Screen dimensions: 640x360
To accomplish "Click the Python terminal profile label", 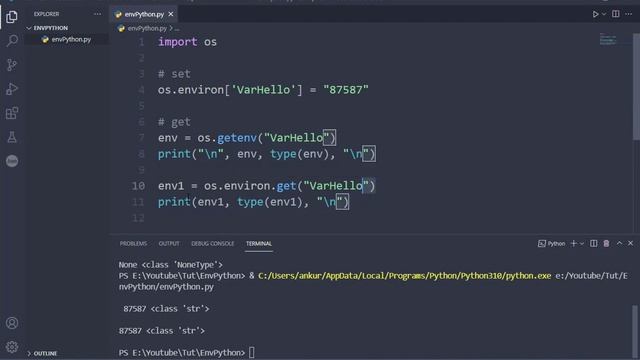I will (x=551, y=243).
